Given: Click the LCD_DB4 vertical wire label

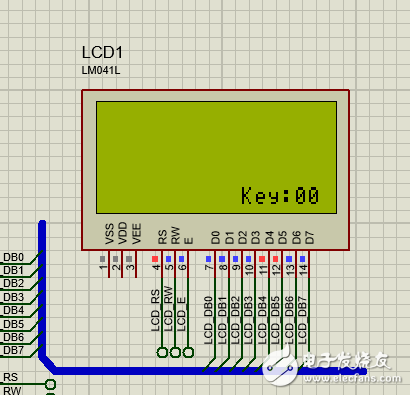Looking at the screenshot, I should tap(262, 320).
